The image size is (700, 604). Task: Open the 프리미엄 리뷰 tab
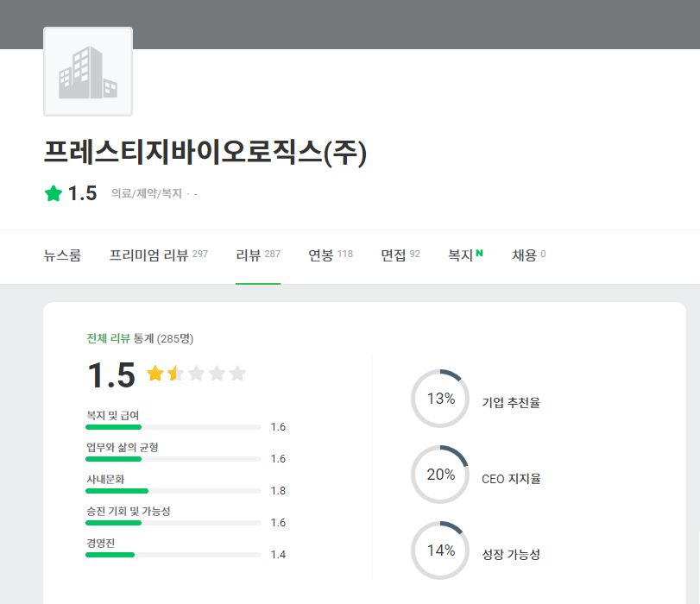[159, 255]
